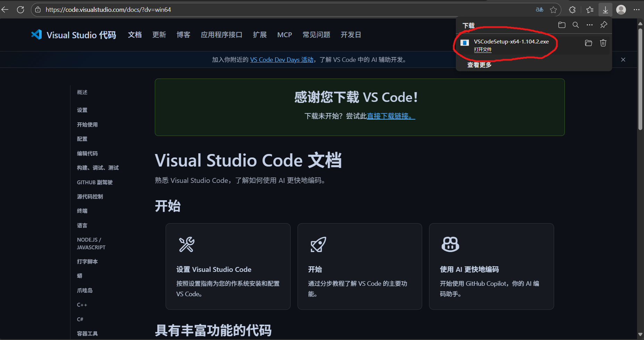
Task: Expand GITHUB 副驾驶 sidebar section
Action: tap(95, 182)
